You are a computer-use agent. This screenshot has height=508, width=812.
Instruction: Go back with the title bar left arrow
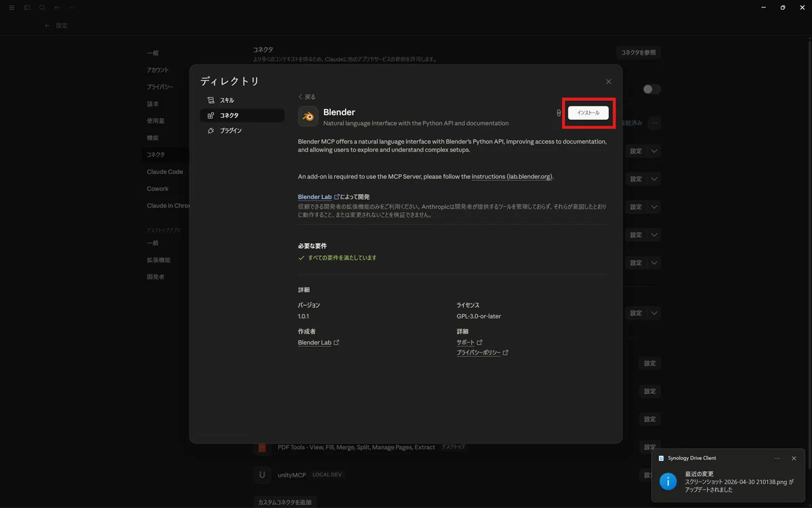[x=58, y=7]
